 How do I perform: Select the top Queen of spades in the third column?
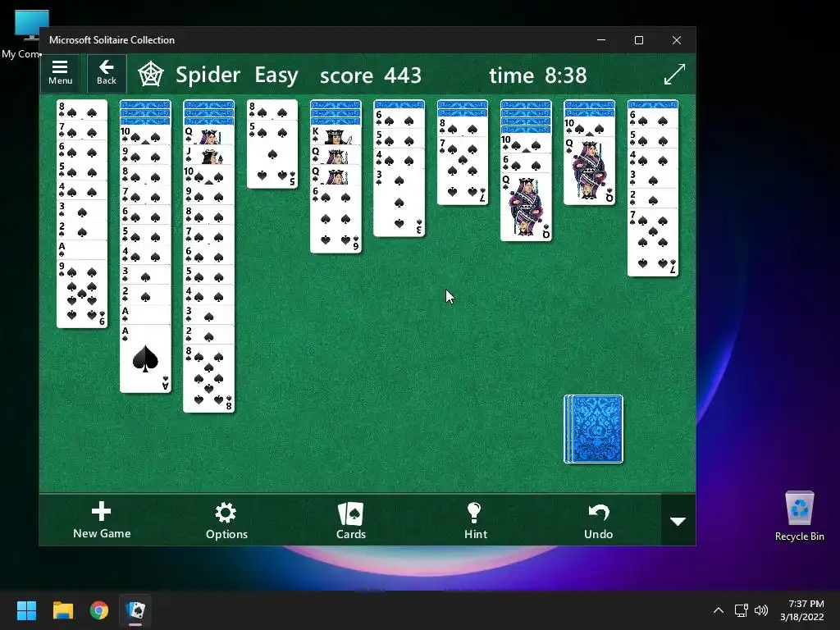coord(208,135)
